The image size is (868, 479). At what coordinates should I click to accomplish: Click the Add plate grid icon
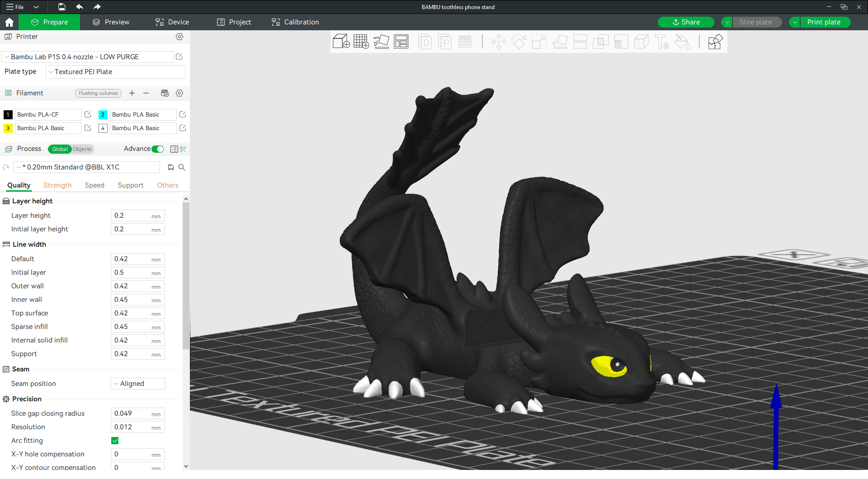tap(361, 42)
